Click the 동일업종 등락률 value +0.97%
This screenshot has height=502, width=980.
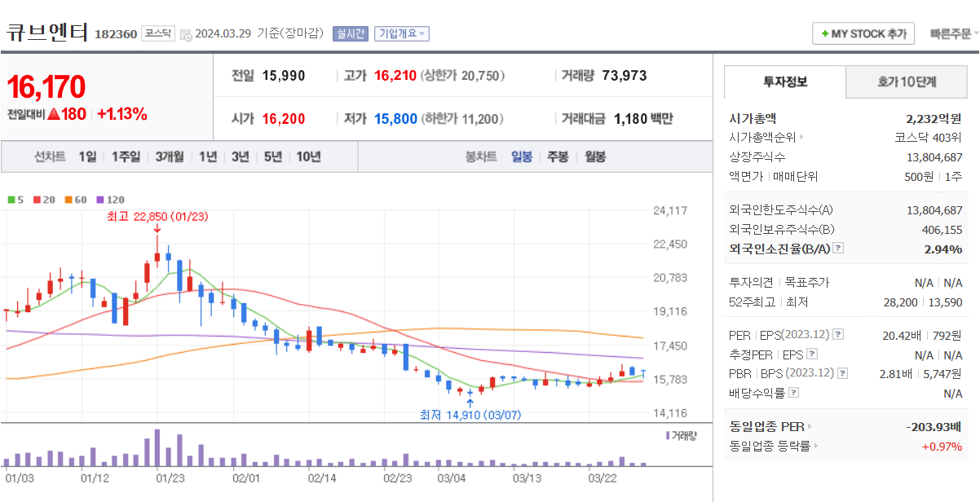[x=942, y=446]
